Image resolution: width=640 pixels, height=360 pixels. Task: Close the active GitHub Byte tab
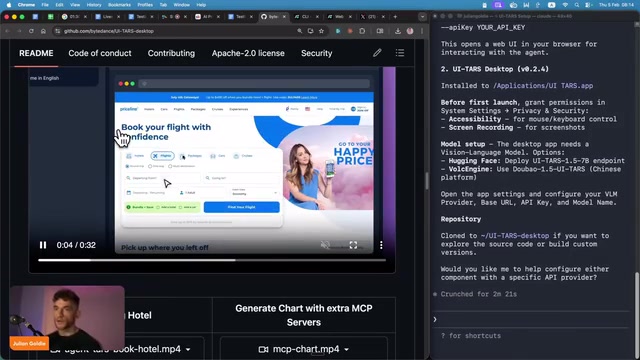click(284, 17)
